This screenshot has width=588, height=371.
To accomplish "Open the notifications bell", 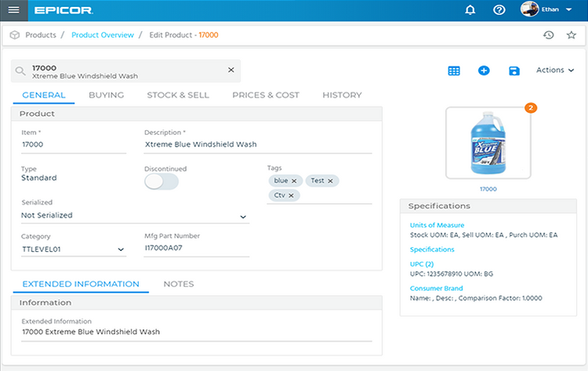I will coord(470,10).
